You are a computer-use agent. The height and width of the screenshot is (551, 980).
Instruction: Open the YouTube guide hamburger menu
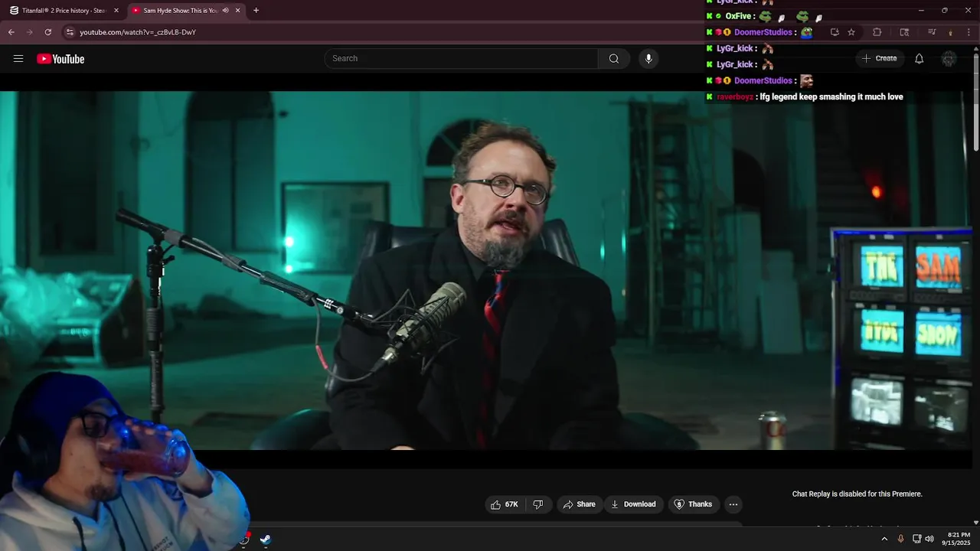tap(18, 59)
